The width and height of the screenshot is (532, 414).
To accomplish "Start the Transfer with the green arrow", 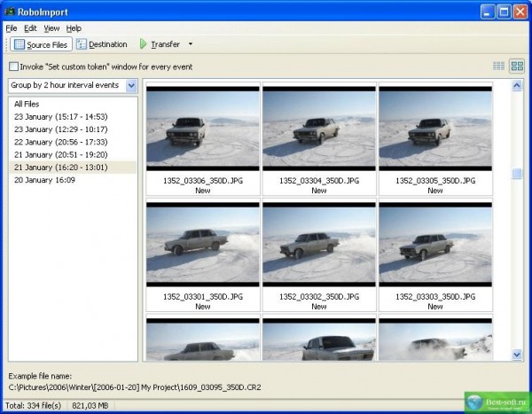I will click(144, 44).
